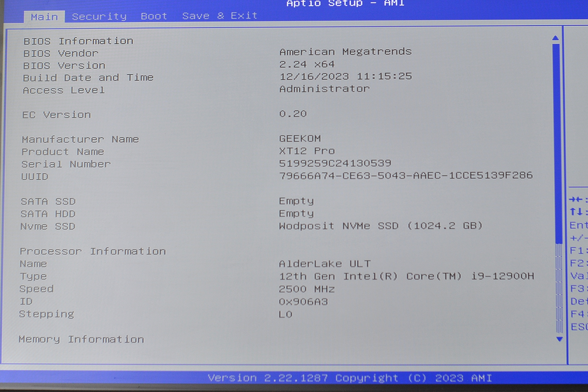Select the BIOS Version label
Screen dimensions: 588x392
(64, 66)
